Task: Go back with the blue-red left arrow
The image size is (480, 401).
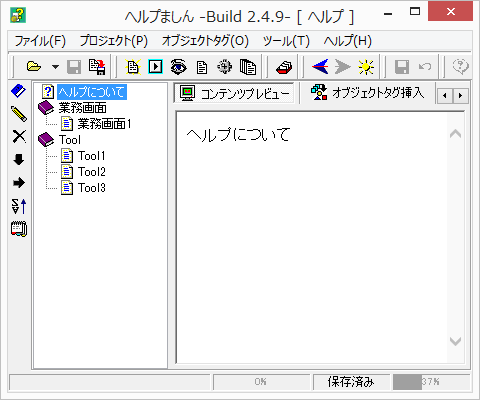Action: coord(320,67)
